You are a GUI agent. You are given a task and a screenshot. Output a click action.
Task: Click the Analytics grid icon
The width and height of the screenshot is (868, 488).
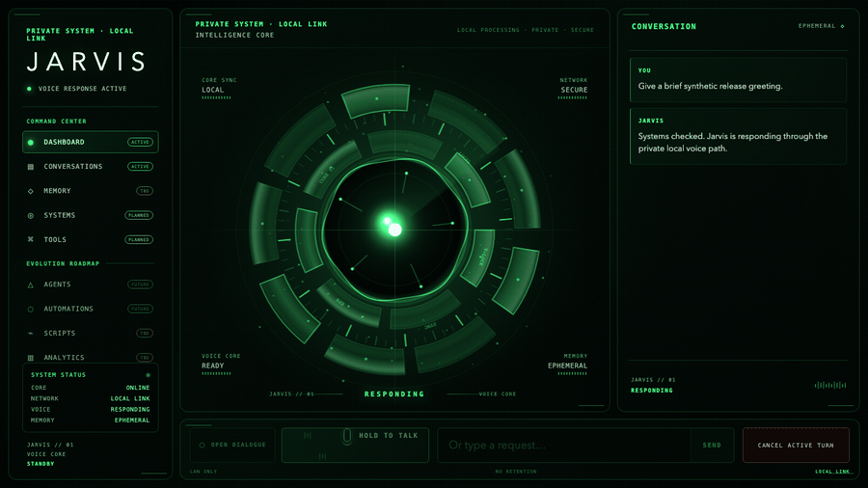[x=31, y=358]
